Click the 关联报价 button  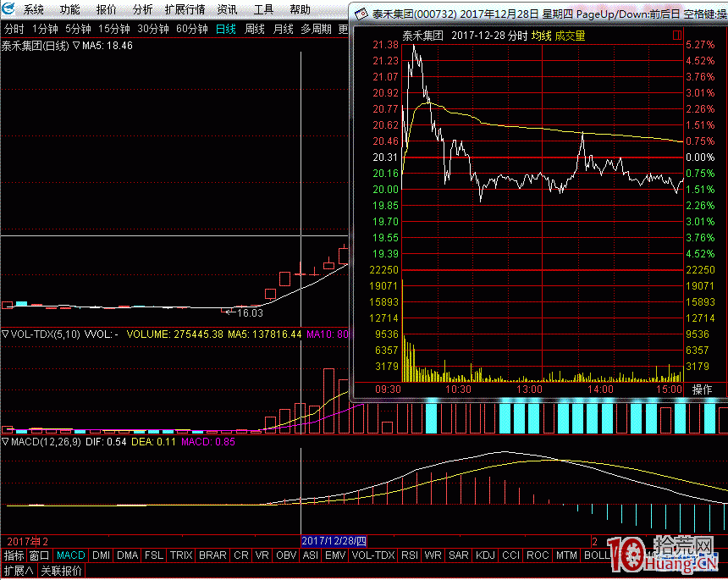click(x=62, y=571)
